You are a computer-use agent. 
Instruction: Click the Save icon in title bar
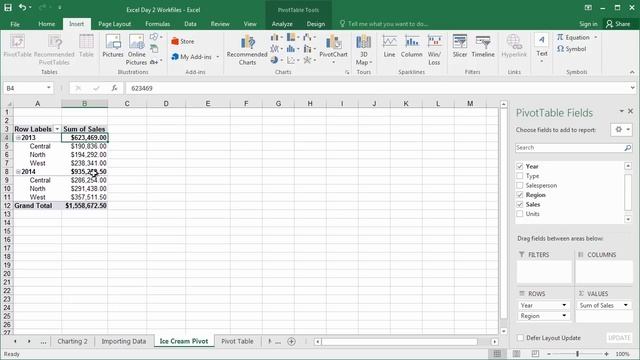point(8,7)
